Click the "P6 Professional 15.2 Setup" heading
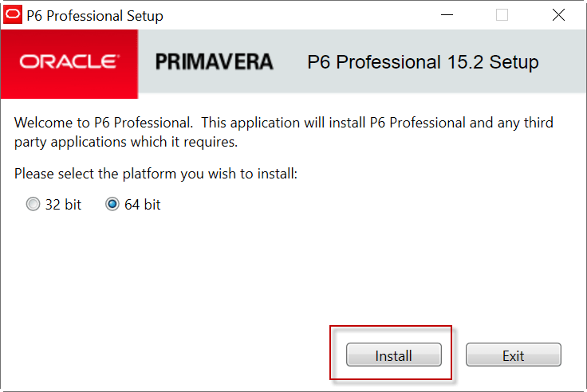Screen dimensions: 587x392 click(x=423, y=62)
